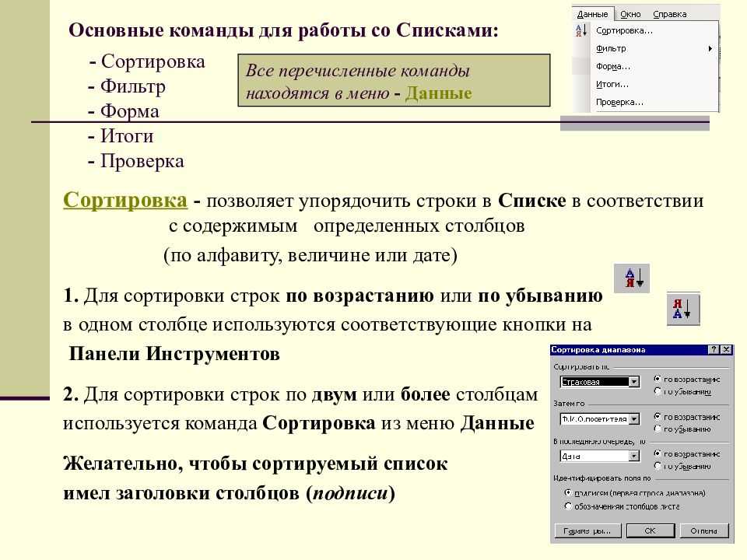Click the ascending sort А-Я toolbar button

point(632,278)
